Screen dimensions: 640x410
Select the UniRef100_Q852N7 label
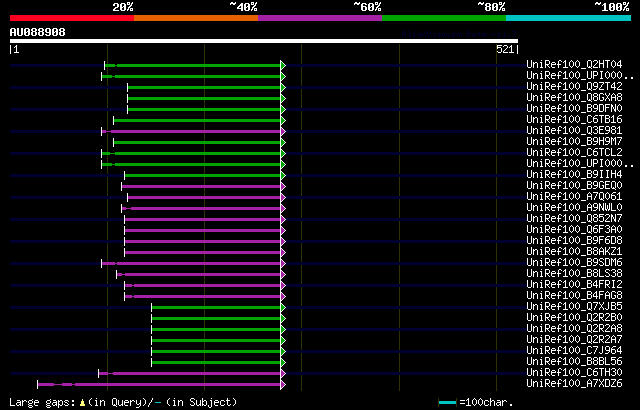click(x=574, y=219)
